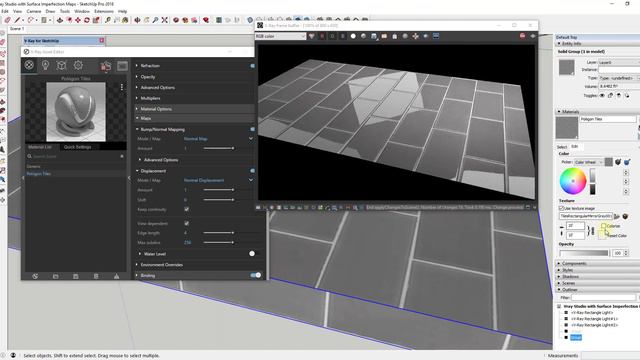Image resolution: width=640 pixels, height=360 pixels.
Task: Expand the Material Options section
Action: tap(156, 109)
